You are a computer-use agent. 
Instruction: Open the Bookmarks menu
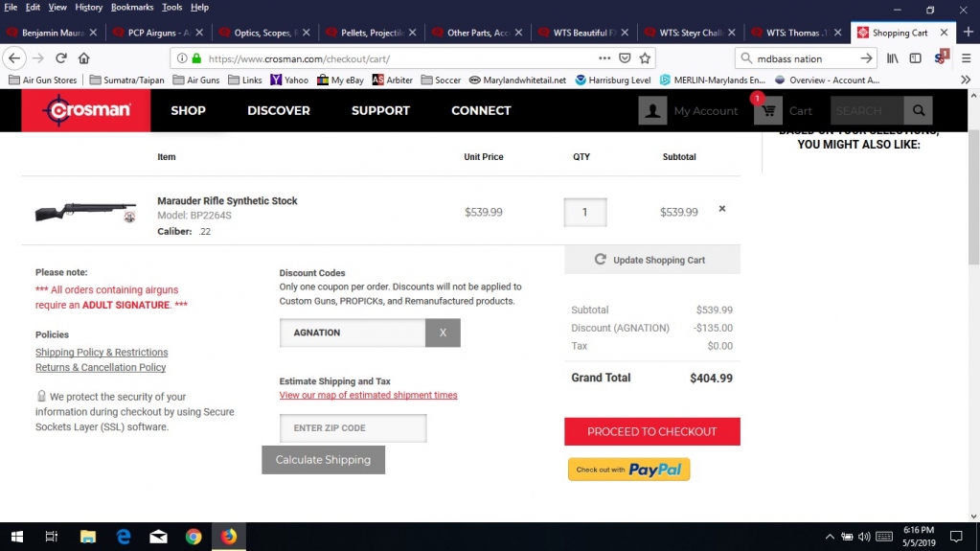132,8
